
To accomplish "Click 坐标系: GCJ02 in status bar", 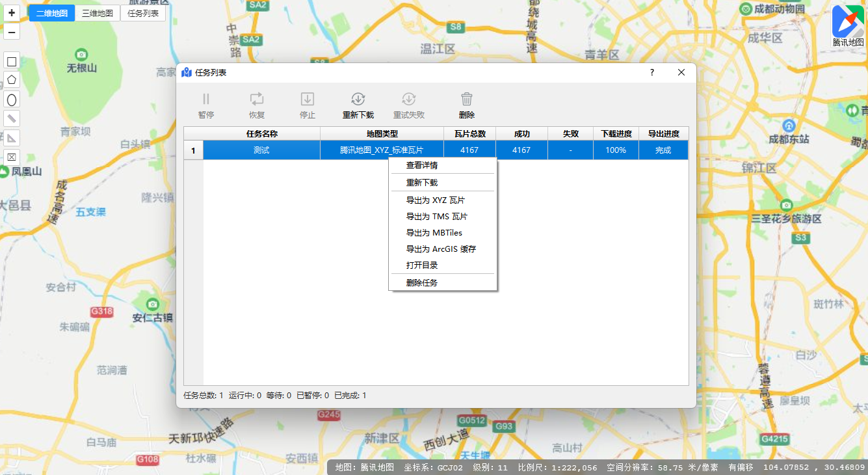I will click(433, 467).
